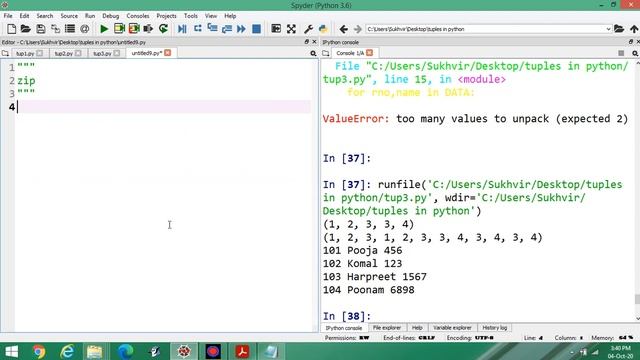Click the @ symbol toolbar icon

84,29
